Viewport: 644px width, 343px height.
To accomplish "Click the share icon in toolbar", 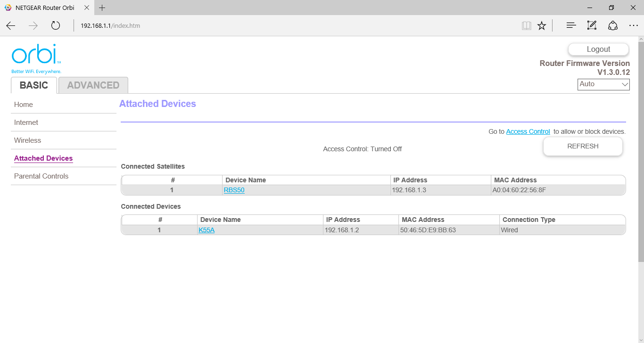I will tap(613, 25).
